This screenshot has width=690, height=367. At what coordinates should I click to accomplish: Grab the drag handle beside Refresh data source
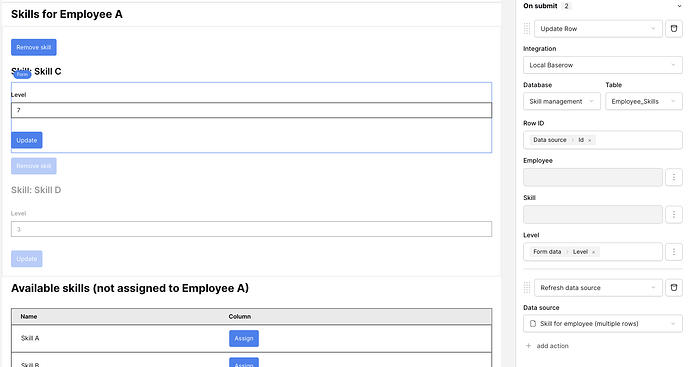point(527,288)
